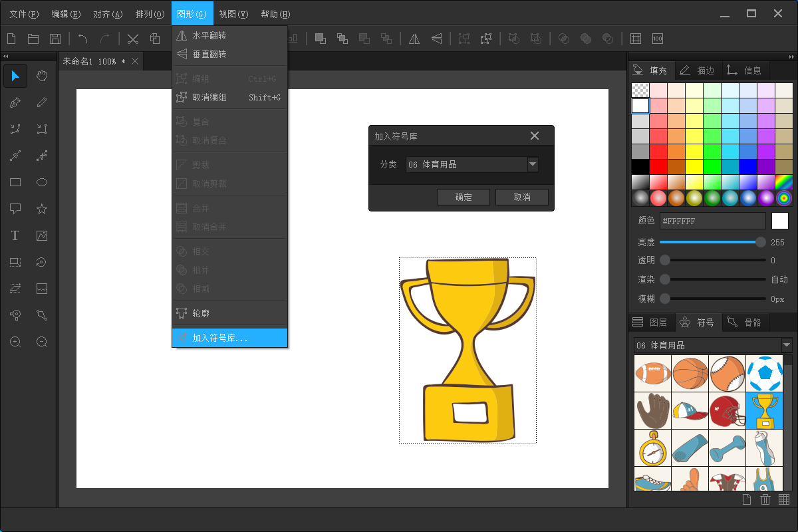798x532 pixels.
Task: Select the soccer ball symbol thumbnail
Action: coord(764,373)
